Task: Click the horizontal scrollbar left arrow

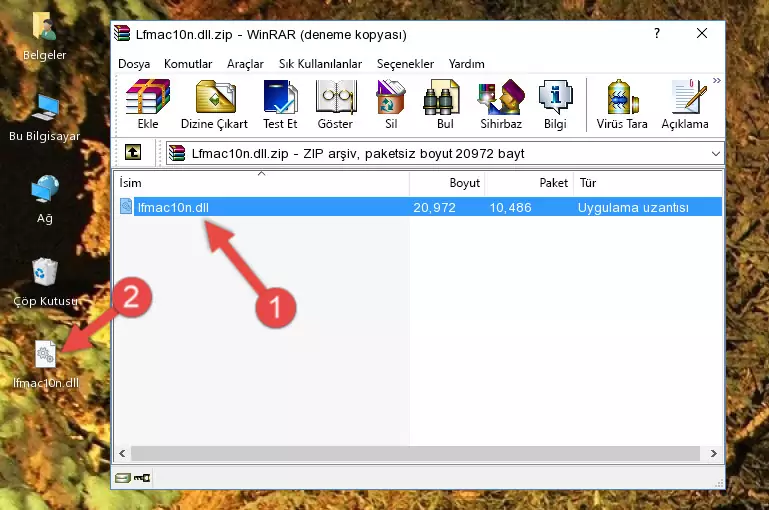Action: coord(122,454)
